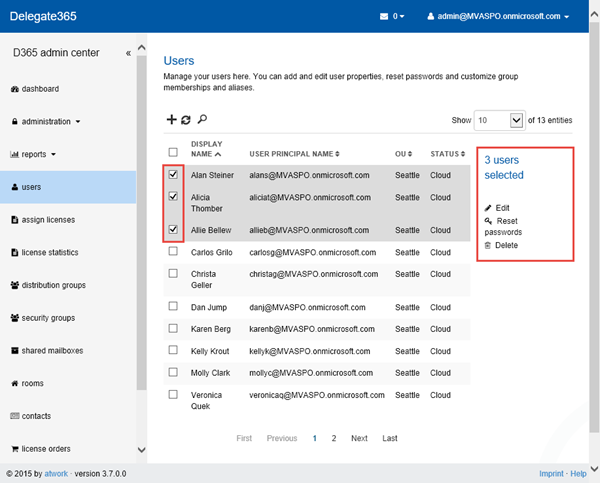Sort by User Principal Name column
Screen dimensions: 600x483
tap(294, 154)
